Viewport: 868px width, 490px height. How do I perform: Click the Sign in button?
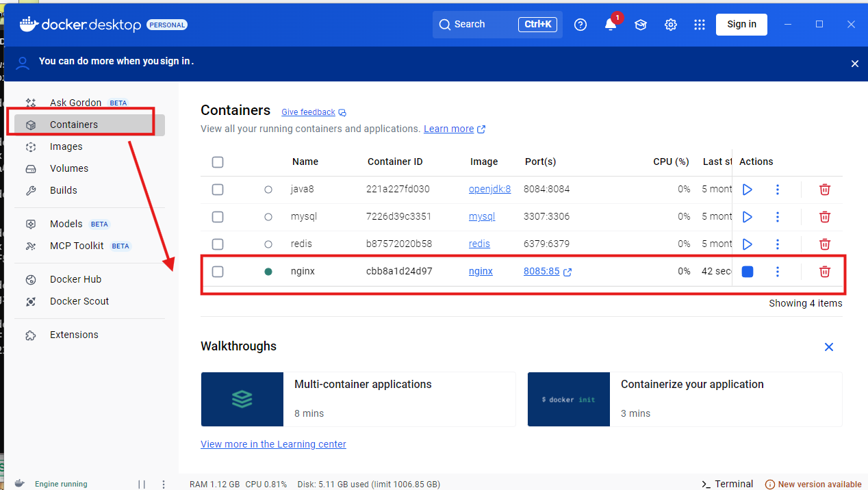point(741,25)
